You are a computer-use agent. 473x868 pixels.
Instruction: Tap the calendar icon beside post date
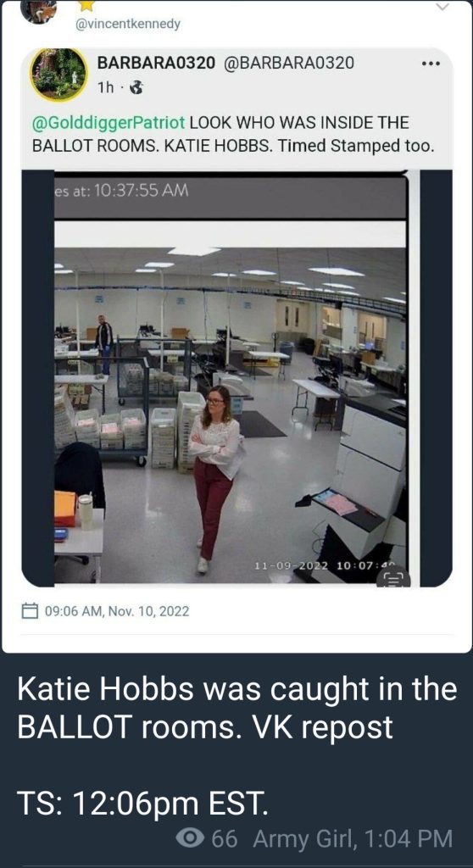(x=30, y=611)
